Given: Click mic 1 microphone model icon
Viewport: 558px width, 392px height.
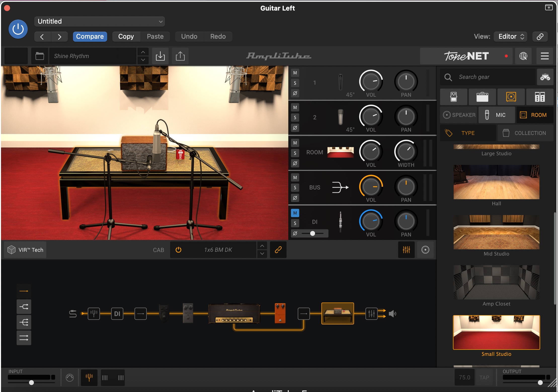Looking at the screenshot, I should [x=340, y=82].
